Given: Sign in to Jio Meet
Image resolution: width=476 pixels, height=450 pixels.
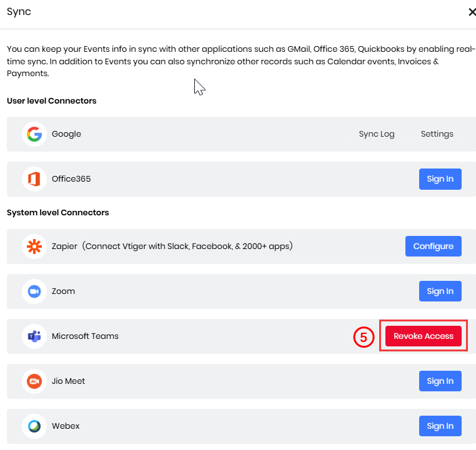Looking at the screenshot, I should click(440, 381).
